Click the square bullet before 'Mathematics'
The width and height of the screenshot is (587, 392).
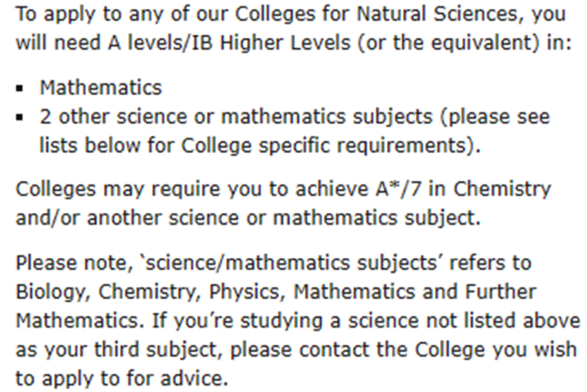(20, 89)
